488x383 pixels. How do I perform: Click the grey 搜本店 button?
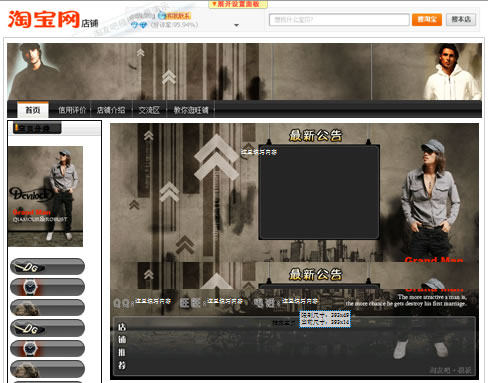pyautogui.click(x=461, y=20)
